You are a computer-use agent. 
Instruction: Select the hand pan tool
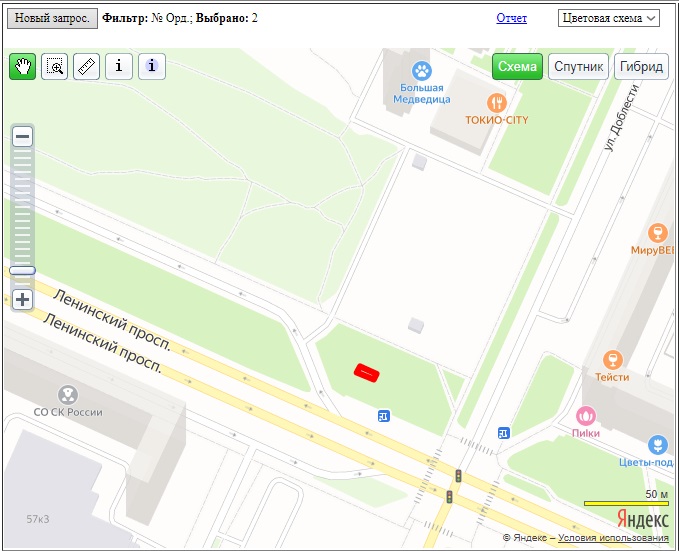click(x=22, y=67)
